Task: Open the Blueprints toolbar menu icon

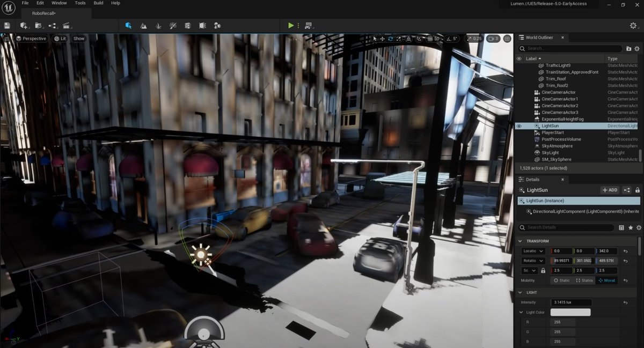Action: pyautogui.click(x=53, y=25)
